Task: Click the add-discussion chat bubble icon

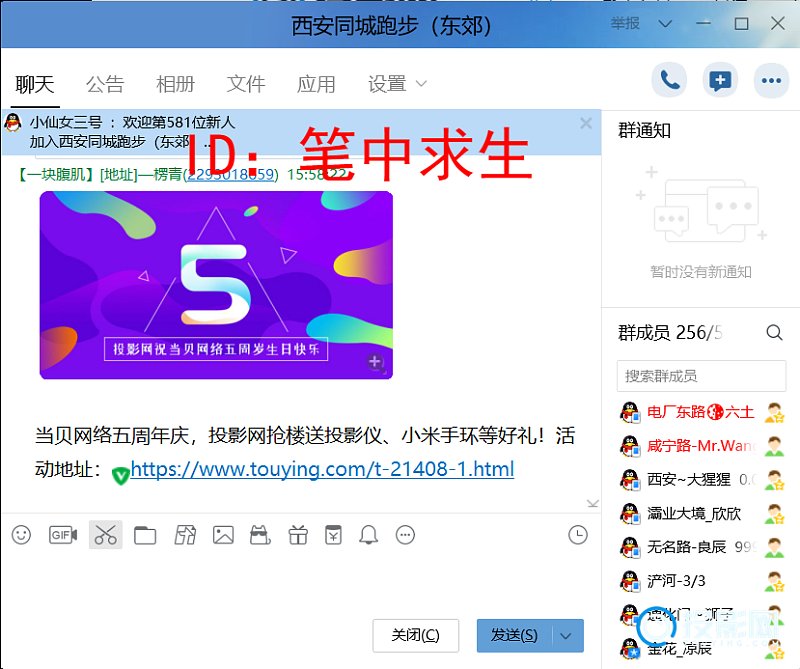Action: (x=720, y=80)
